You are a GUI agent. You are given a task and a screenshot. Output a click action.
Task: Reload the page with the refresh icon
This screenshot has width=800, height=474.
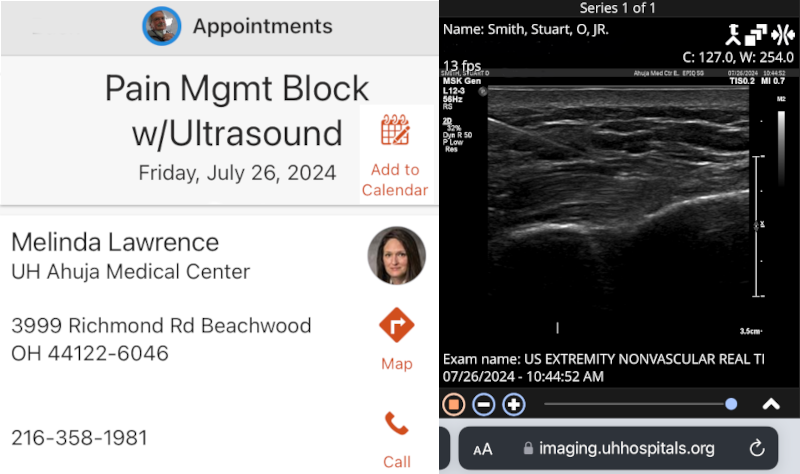pyautogui.click(x=757, y=449)
